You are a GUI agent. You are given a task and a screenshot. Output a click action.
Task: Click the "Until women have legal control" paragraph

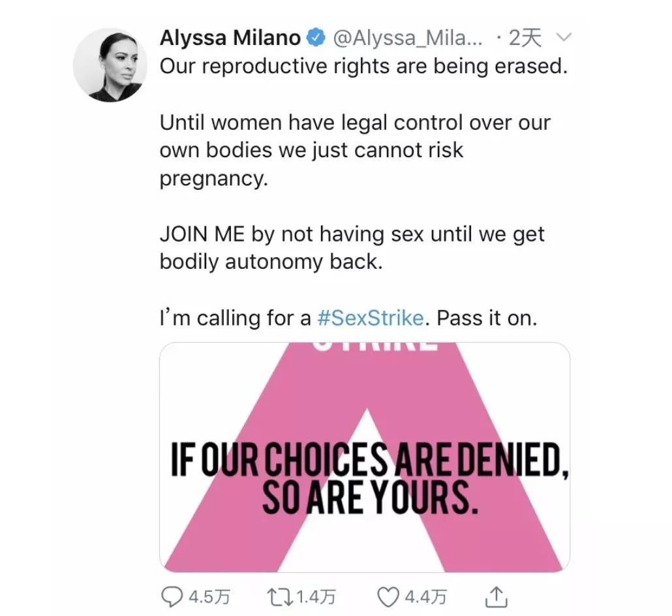pyautogui.click(x=355, y=150)
